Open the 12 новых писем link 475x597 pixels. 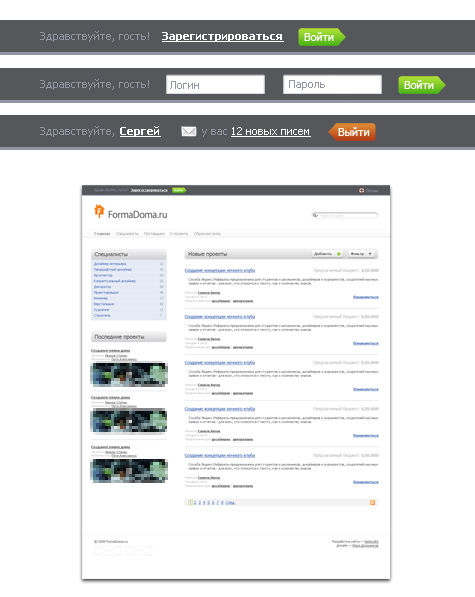[271, 131]
